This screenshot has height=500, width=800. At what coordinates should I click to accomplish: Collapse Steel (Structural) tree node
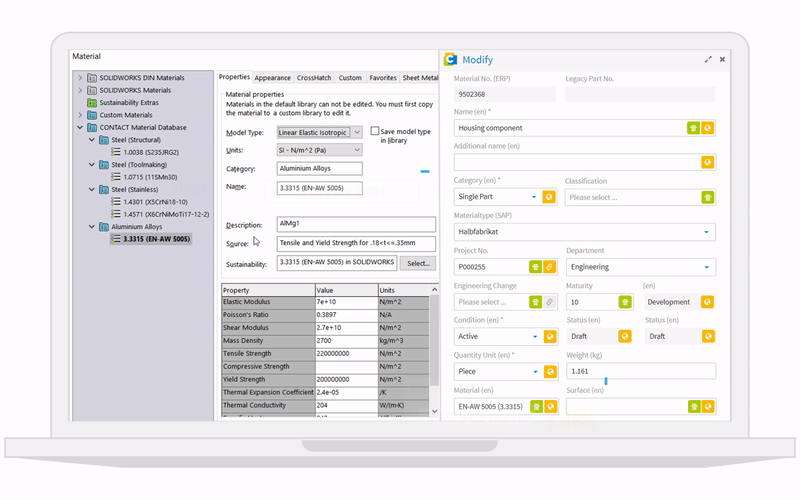pyautogui.click(x=92, y=140)
